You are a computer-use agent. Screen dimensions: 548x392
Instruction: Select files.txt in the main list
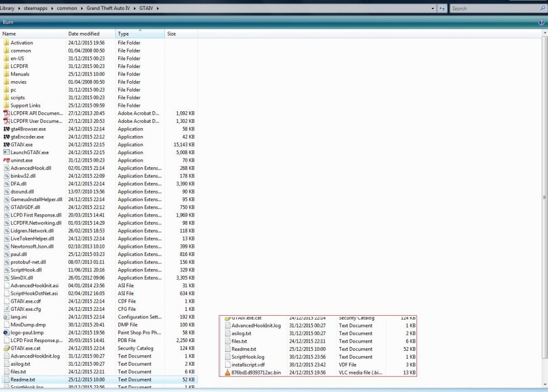pyautogui.click(x=18, y=372)
